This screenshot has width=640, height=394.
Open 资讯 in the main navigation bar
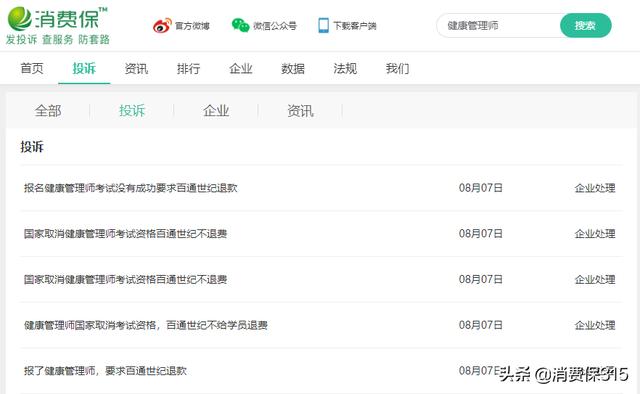click(136, 68)
